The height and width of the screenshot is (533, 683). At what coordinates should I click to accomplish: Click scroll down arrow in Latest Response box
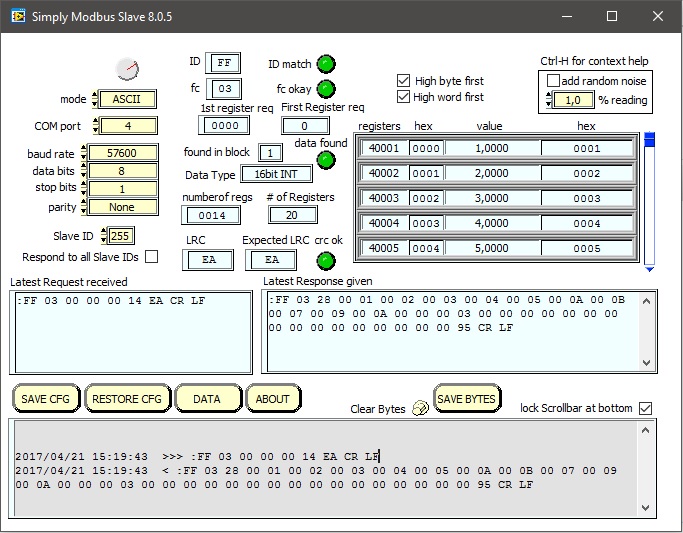coord(646,363)
